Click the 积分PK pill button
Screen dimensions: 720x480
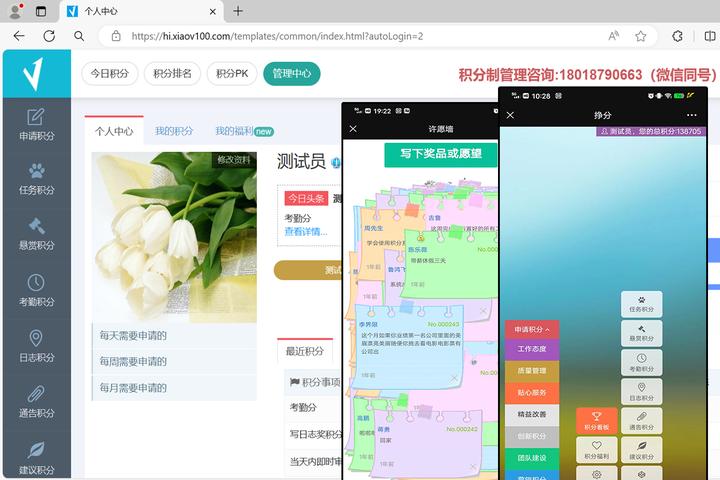pos(232,73)
